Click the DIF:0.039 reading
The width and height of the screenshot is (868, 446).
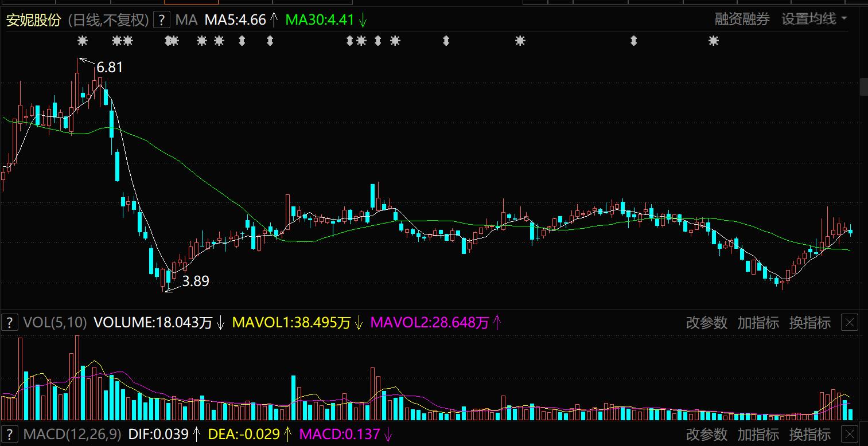click(158, 434)
